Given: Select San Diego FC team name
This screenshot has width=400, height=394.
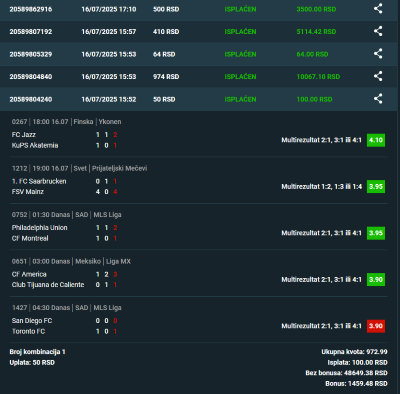Looking at the screenshot, I should (x=32, y=321).
